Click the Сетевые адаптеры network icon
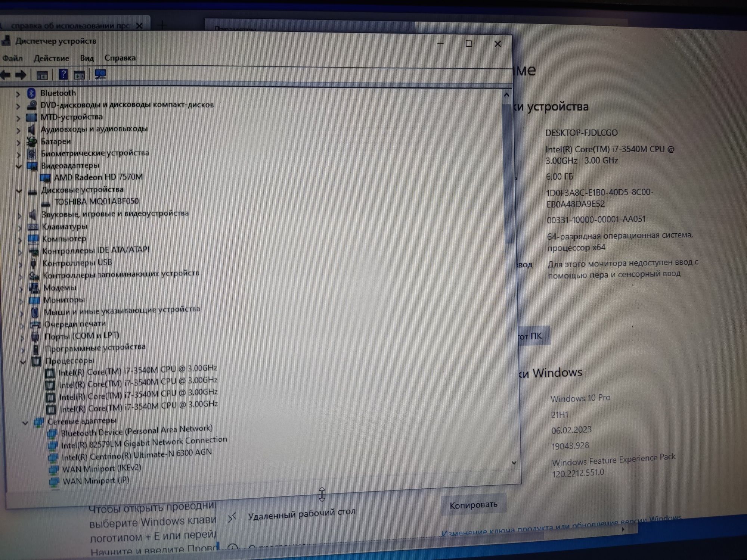The width and height of the screenshot is (747, 560). [x=39, y=422]
